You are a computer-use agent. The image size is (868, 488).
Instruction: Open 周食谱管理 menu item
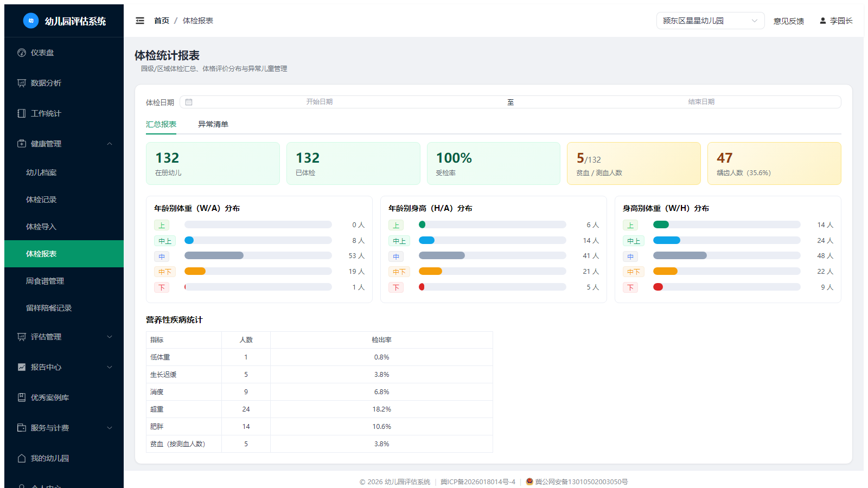point(64,281)
